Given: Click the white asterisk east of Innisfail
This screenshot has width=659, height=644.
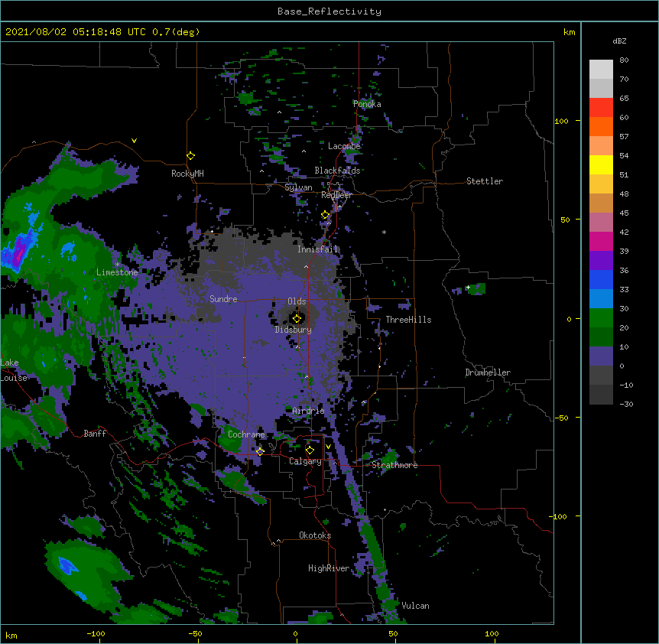Looking at the screenshot, I should tap(384, 232).
